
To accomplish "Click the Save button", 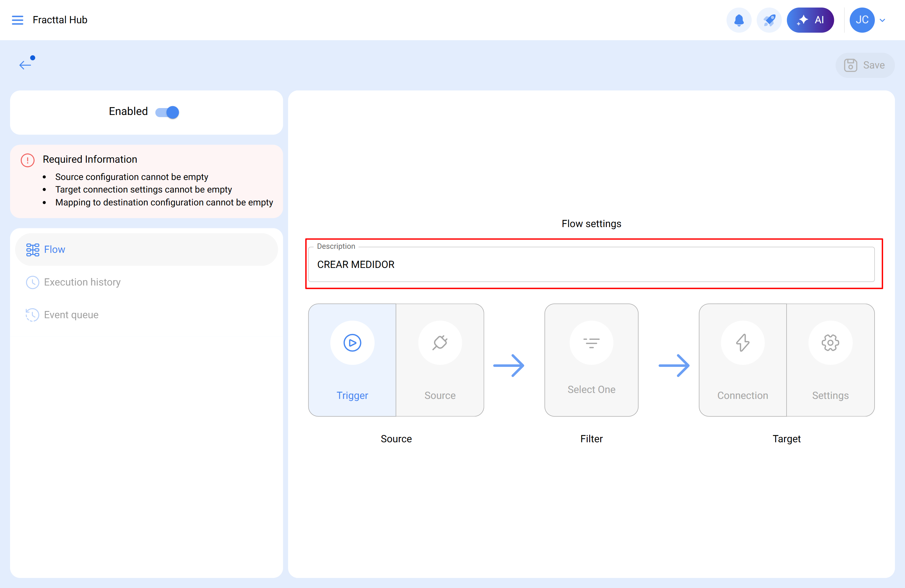I will pos(865,65).
